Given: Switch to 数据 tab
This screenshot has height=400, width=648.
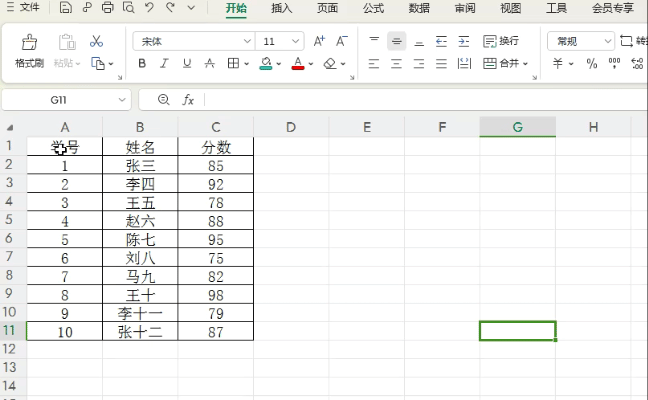Looking at the screenshot, I should coord(419,8).
